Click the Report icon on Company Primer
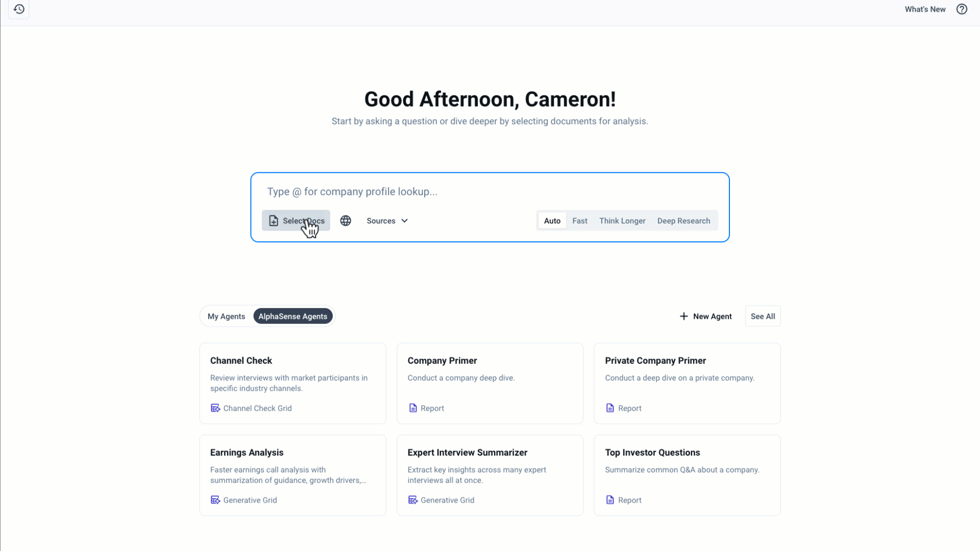The width and height of the screenshot is (980, 551). [x=413, y=408]
